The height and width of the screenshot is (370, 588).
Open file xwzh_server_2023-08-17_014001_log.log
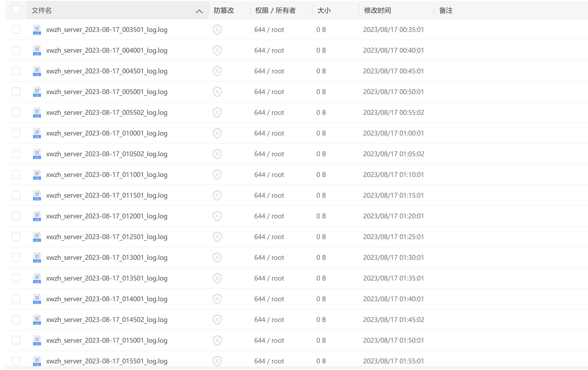pos(107,299)
